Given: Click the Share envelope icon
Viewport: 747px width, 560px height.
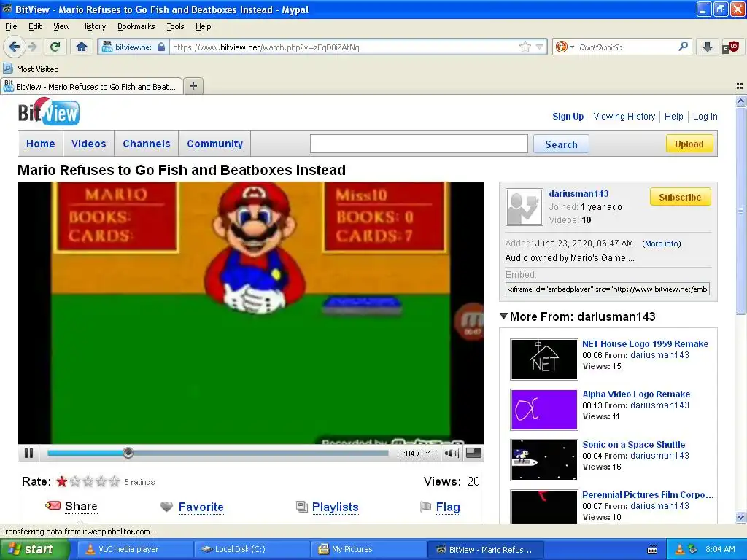Looking at the screenshot, I should click(x=53, y=506).
